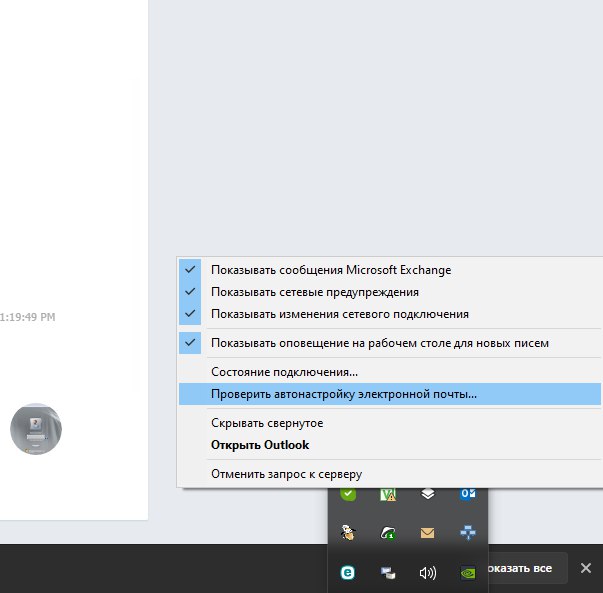Open volume control via the speaker icon
This screenshot has height=593, width=603.
point(428,573)
